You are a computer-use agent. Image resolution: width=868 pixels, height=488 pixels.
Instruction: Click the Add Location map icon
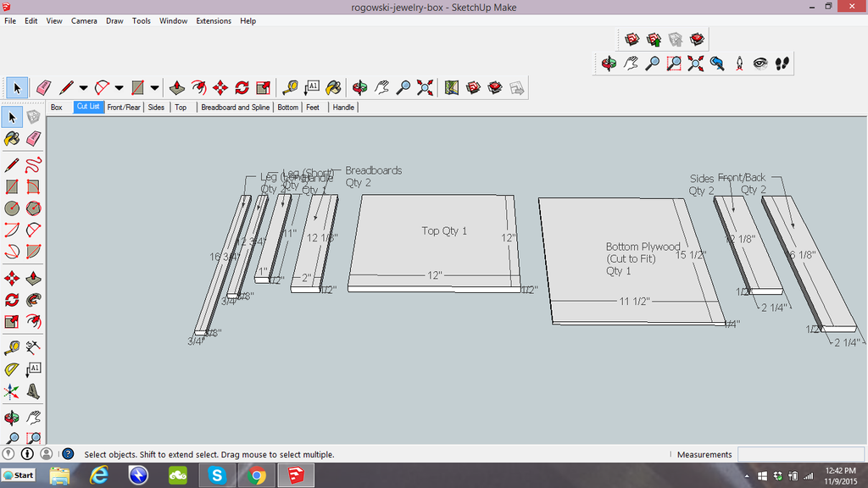point(452,88)
